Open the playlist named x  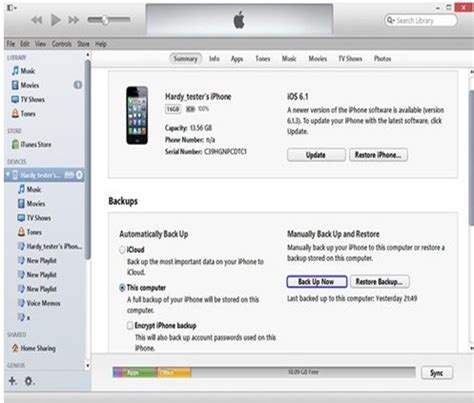point(24,317)
